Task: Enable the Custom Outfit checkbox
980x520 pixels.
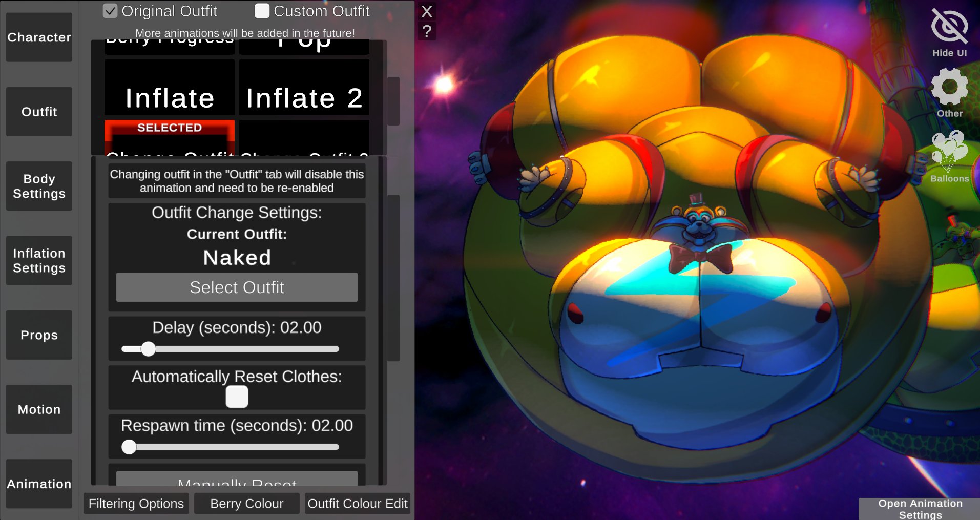Action: tap(262, 11)
